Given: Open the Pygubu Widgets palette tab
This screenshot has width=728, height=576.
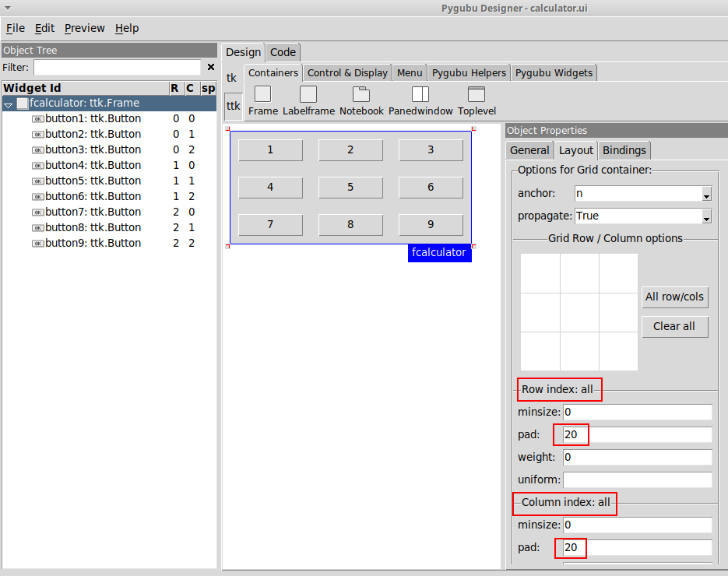Looking at the screenshot, I should pyautogui.click(x=554, y=72).
